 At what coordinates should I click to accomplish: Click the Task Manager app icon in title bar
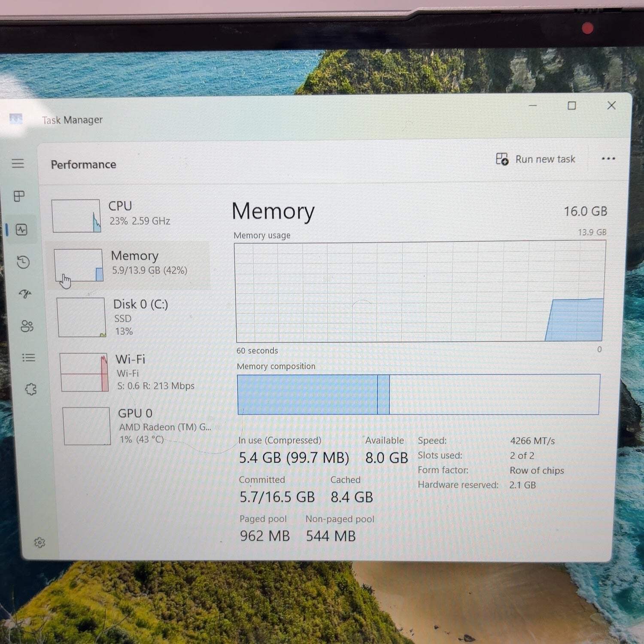pos(16,118)
